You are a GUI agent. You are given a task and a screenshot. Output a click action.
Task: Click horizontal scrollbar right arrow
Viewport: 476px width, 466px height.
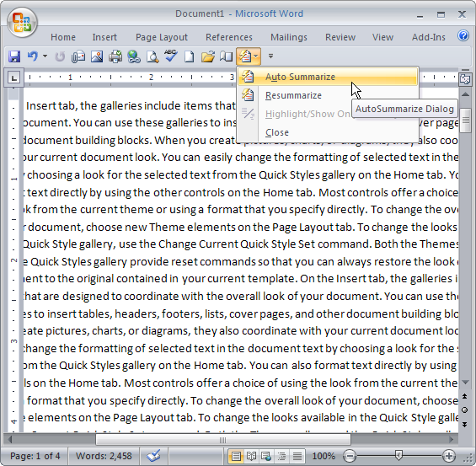coord(452,440)
